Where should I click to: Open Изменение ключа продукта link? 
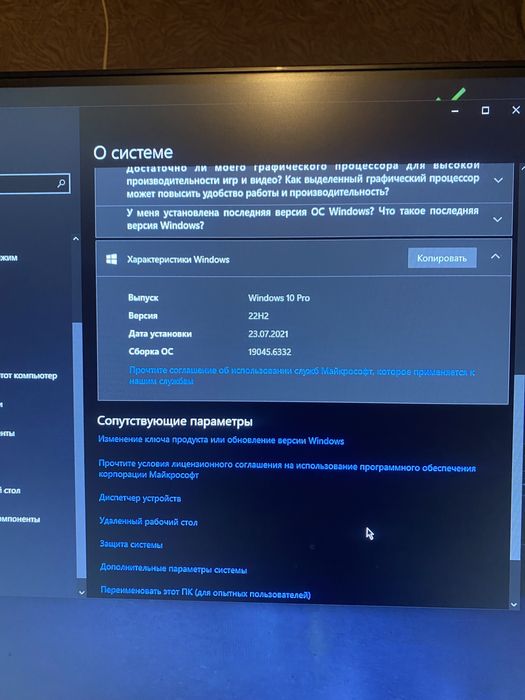221,440
